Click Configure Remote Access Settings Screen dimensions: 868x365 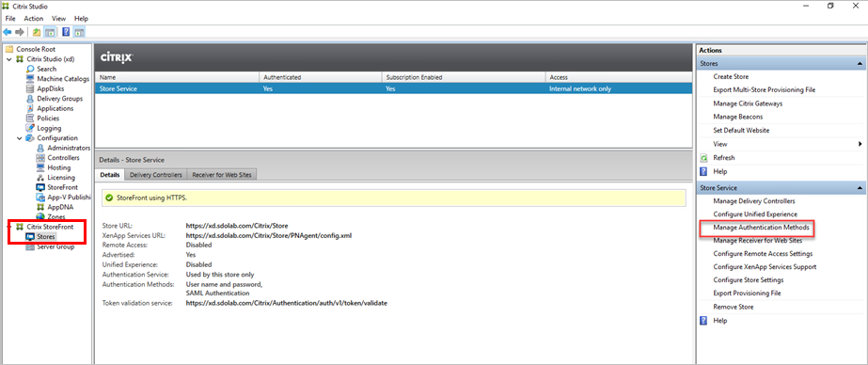click(763, 254)
